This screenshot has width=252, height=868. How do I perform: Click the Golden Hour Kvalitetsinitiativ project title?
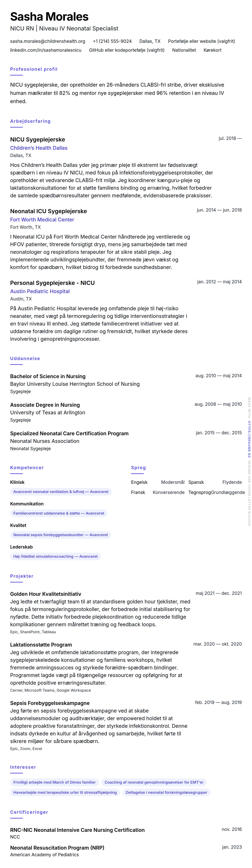tap(46, 594)
